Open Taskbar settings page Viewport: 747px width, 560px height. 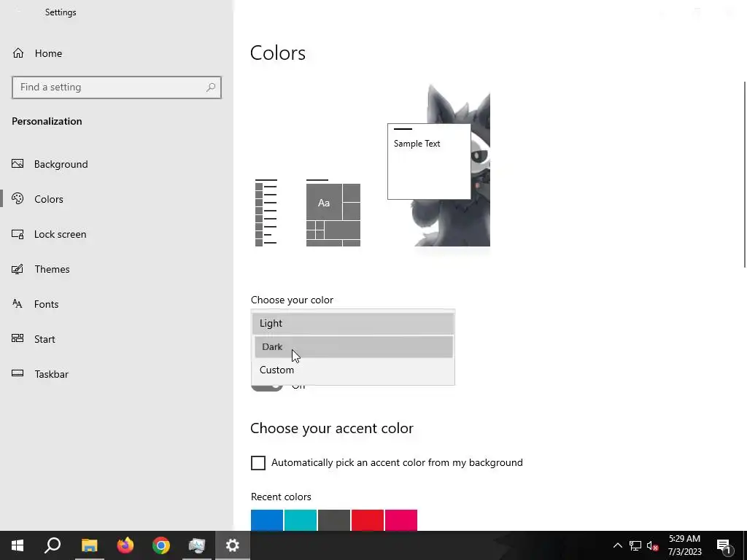[x=52, y=374]
